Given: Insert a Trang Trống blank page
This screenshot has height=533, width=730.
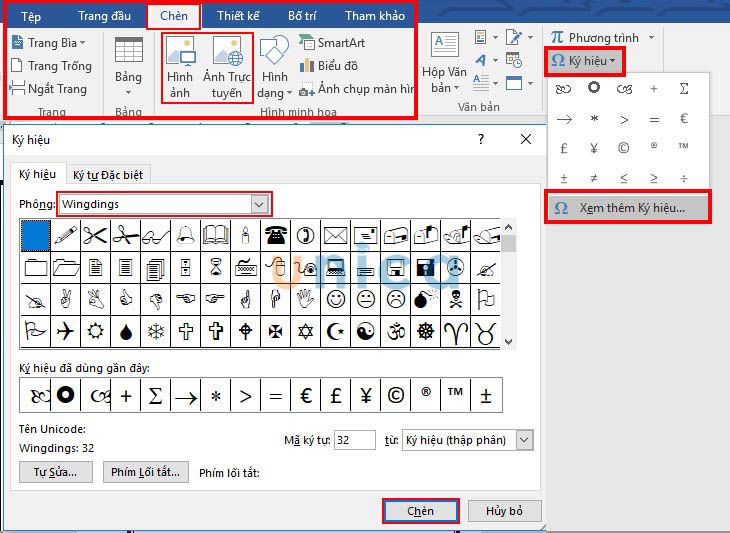Looking at the screenshot, I should (51, 66).
